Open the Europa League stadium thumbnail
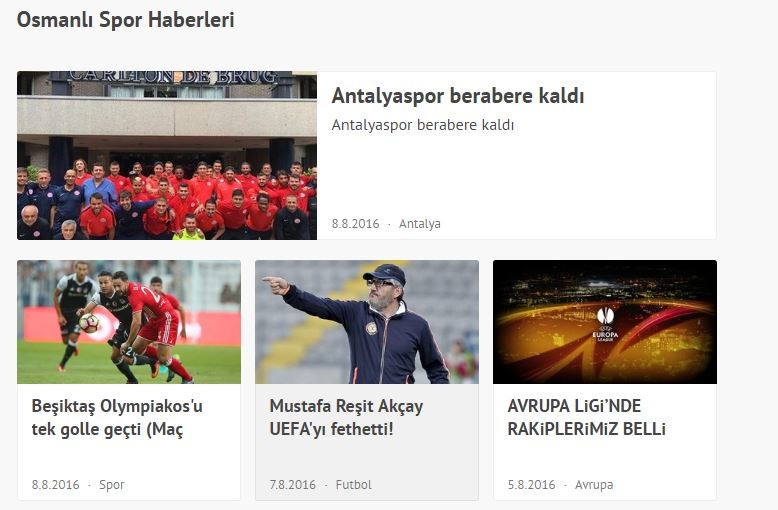 point(605,321)
